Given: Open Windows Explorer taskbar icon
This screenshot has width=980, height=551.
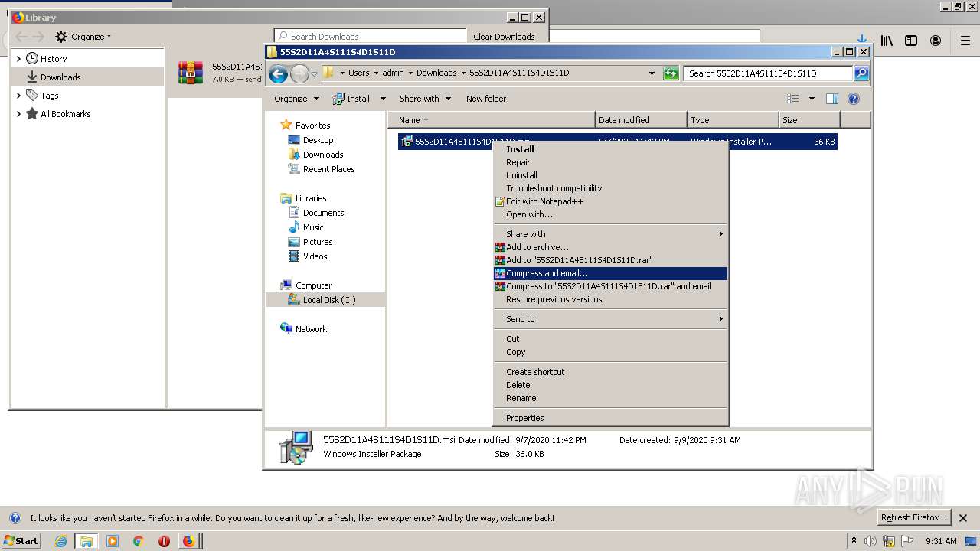Looking at the screenshot, I should coord(86,541).
